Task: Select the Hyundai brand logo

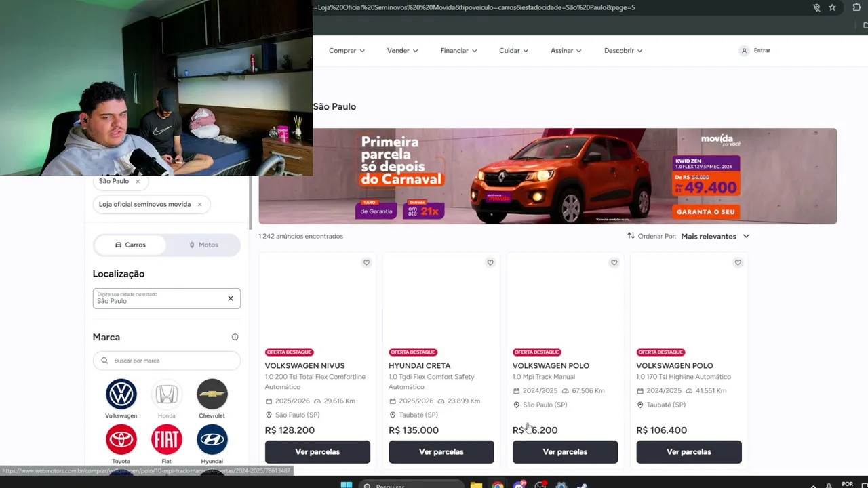Action: tap(212, 439)
